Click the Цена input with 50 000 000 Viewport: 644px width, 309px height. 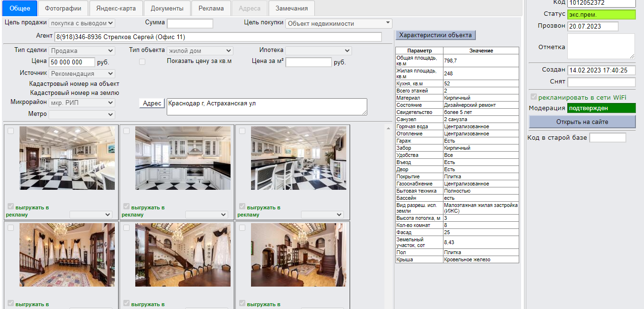71,62
